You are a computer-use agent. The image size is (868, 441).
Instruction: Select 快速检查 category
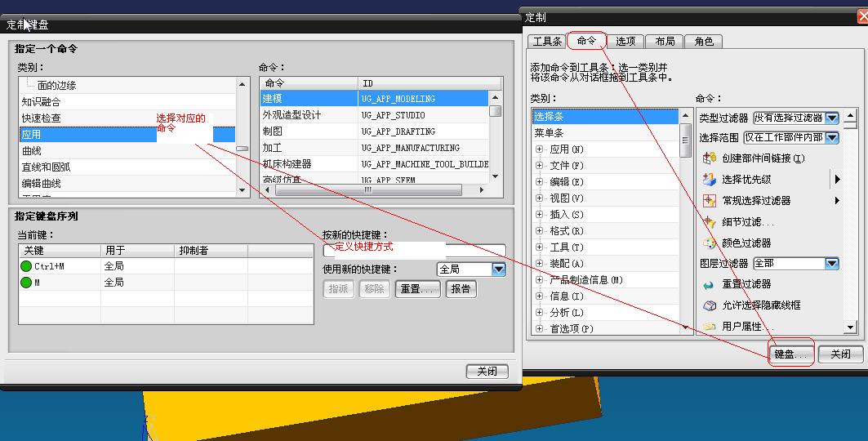point(127,118)
